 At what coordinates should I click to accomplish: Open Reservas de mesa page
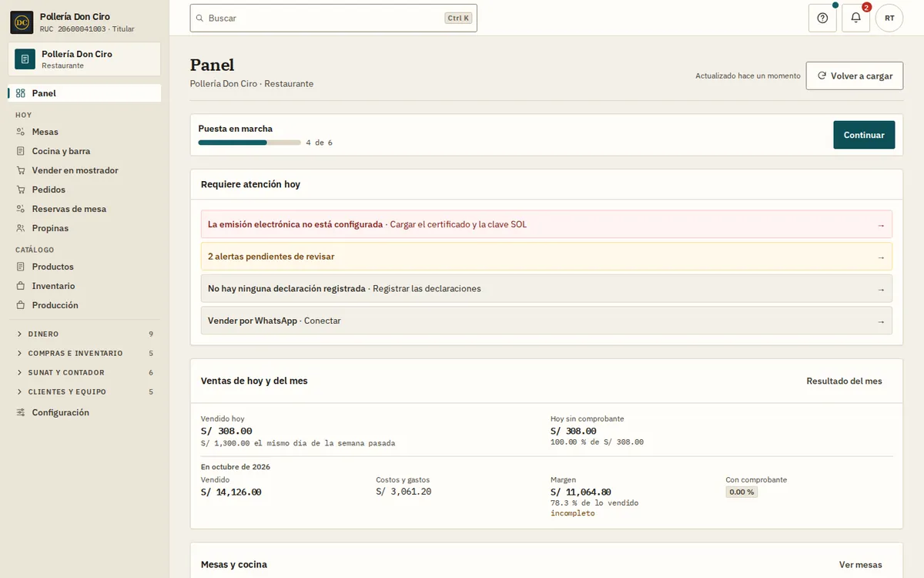click(85, 209)
